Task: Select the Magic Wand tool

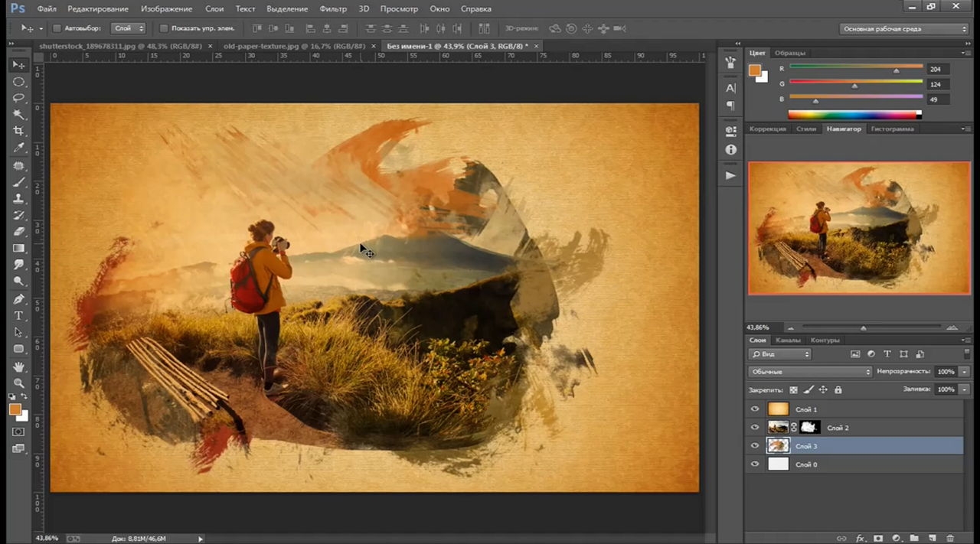Action: click(x=19, y=115)
